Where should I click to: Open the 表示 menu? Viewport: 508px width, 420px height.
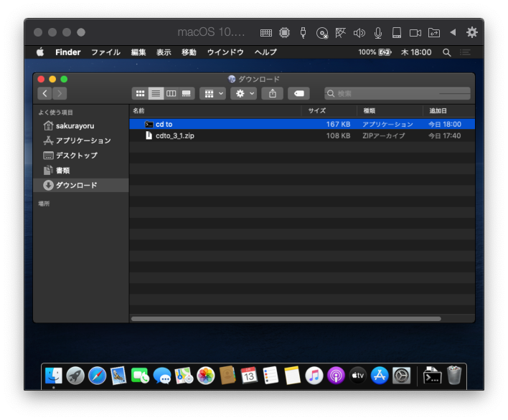click(x=164, y=52)
